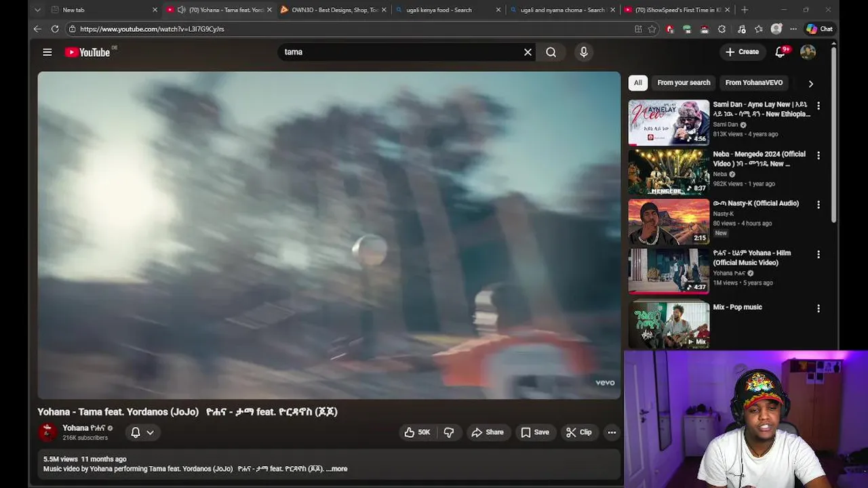The height and width of the screenshot is (488, 868).
Task: Save video to playlist
Action: click(x=535, y=432)
